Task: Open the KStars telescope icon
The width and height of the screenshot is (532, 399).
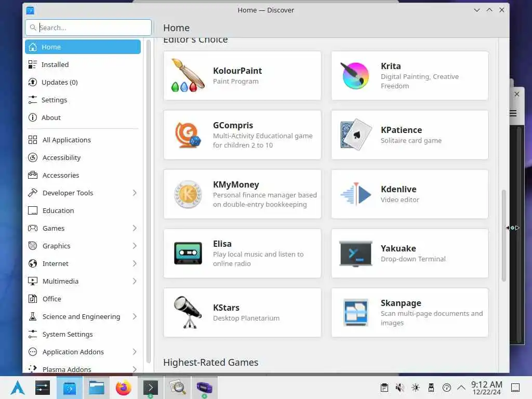Action: (x=188, y=312)
